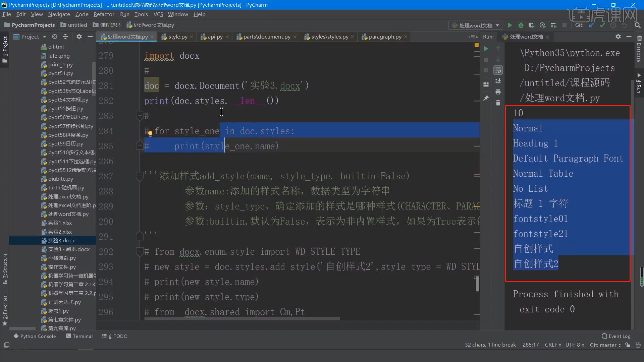Collapse the Project panel with minus icon

[90, 37]
